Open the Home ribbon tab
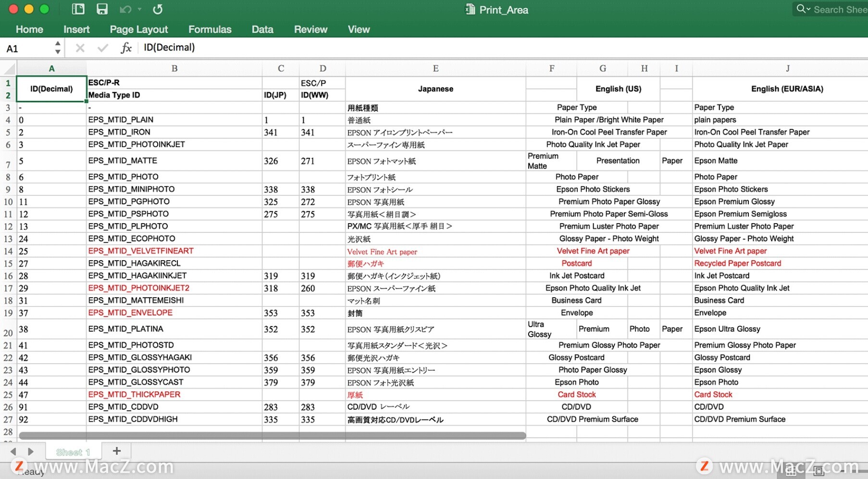Image resolution: width=868 pixels, height=479 pixels. click(x=29, y=29)
